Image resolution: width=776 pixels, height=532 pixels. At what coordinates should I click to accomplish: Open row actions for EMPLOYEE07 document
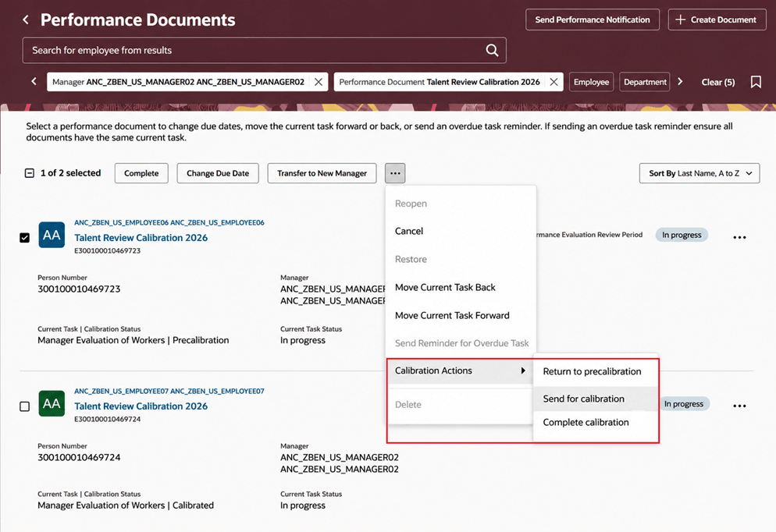[x=739, y=406]
